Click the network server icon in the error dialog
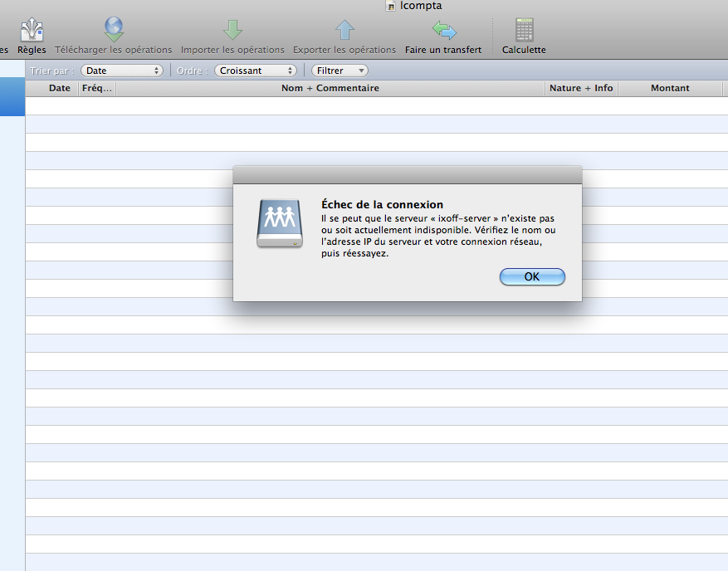Viewport: 728px width, 571px height. (281, 223)
